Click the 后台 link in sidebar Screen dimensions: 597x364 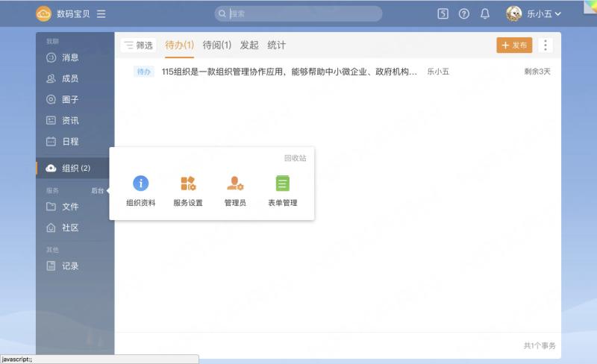click(98, 190)
